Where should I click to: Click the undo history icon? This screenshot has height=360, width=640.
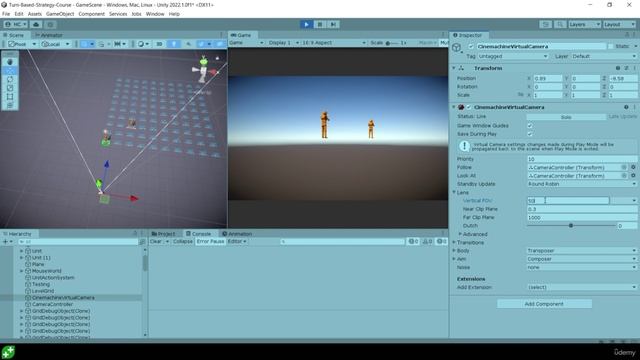pyautogui.click(x=546, y=24)
